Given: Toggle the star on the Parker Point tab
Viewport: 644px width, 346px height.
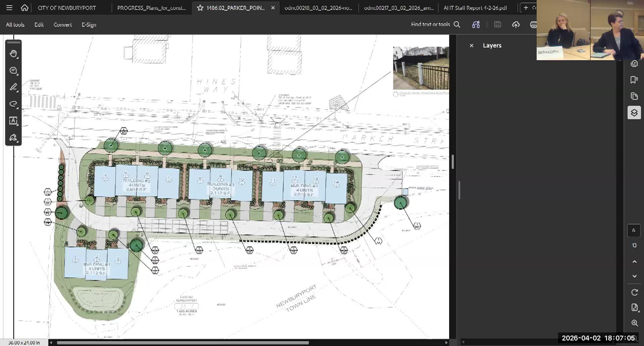Looking at the screenshot, I should 200,8.
